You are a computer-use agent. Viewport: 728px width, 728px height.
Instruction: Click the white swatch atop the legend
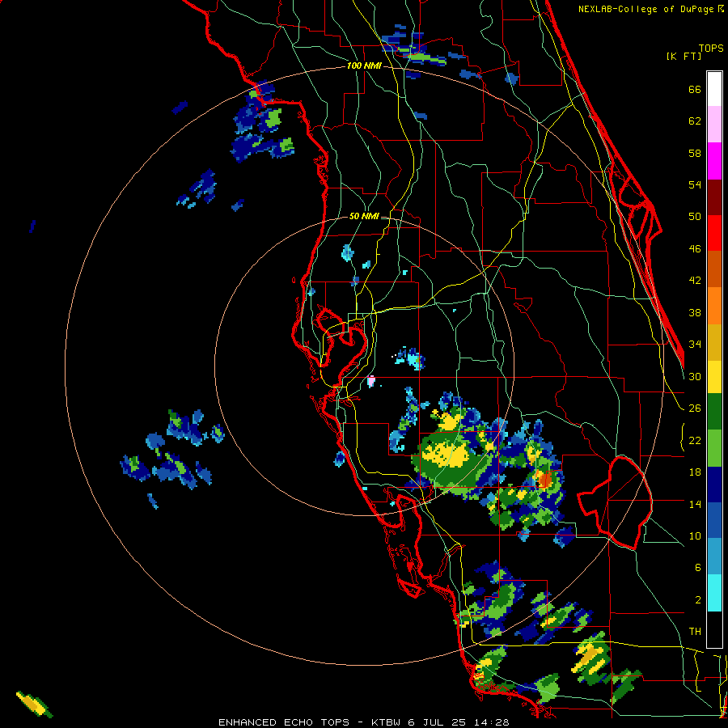[x=714, y=89]
